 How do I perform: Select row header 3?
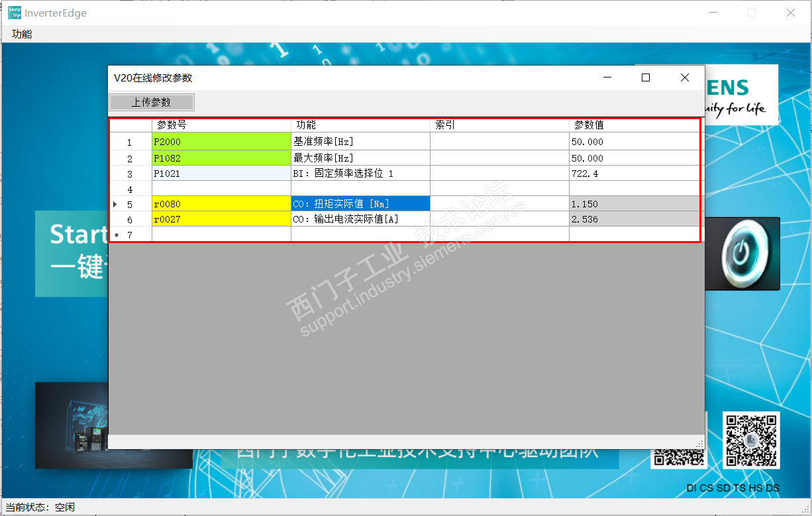[x=130, y=174]
